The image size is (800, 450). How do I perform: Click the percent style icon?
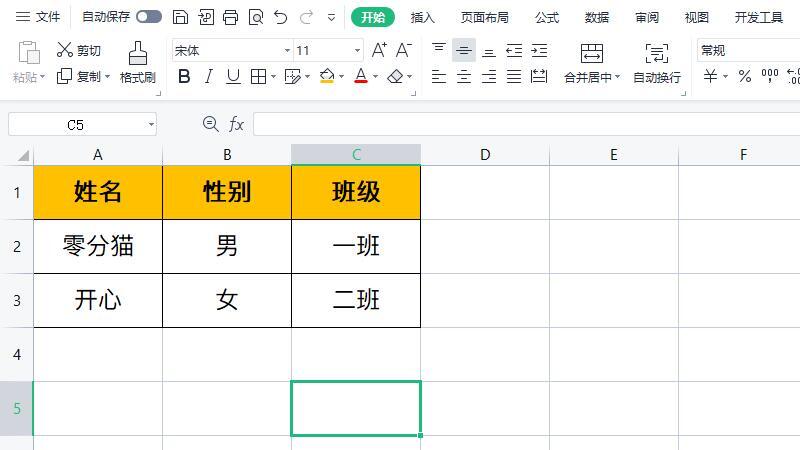[744, 76]
